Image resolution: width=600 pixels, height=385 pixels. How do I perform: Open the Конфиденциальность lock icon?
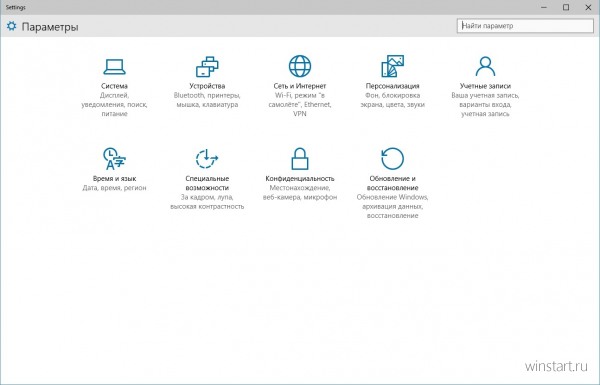(x=300, y=158)
